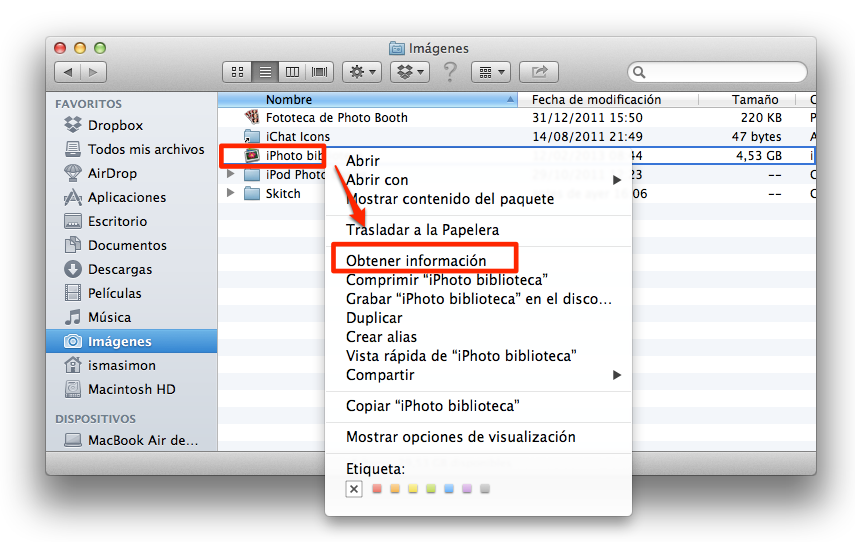Viewport: 855px width, 542px height.
Task: Apply the gray label color
Action: tap(485, 489)
